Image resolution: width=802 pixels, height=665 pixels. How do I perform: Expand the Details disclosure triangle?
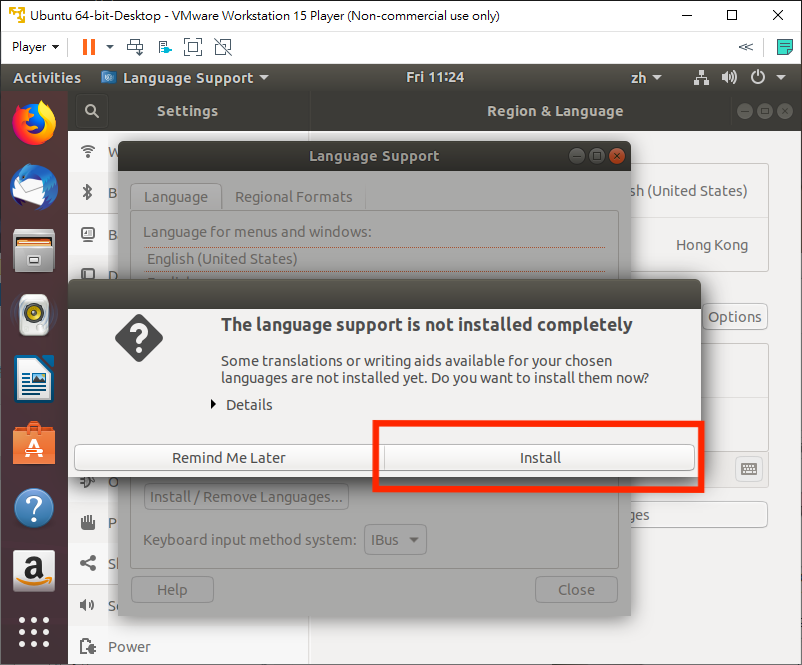pyautogui.click(x=213, y=404)
